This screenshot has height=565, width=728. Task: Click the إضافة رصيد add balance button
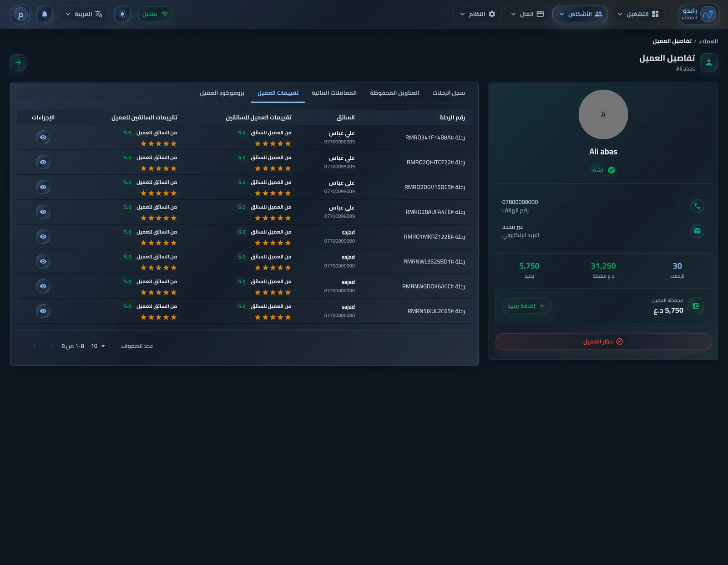coord(526,306)
